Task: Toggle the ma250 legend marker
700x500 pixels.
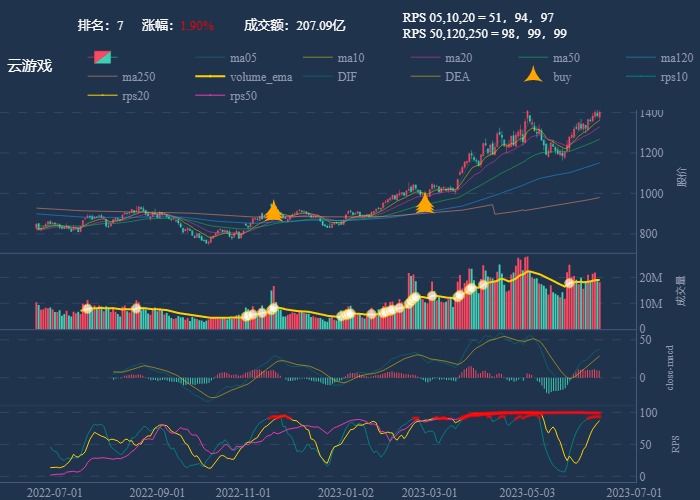Action: 103,77
